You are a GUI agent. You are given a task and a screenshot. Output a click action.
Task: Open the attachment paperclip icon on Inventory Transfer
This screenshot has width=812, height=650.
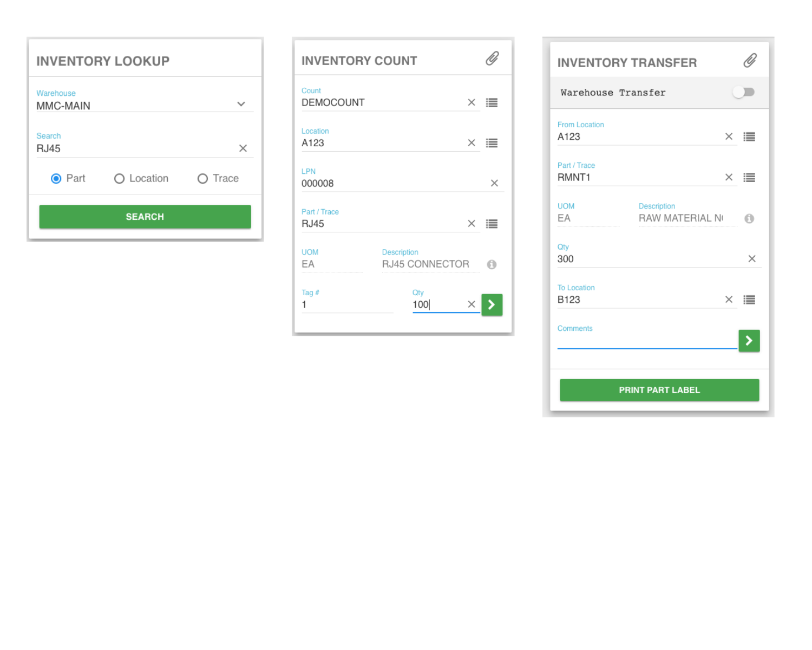click(750, 60)
